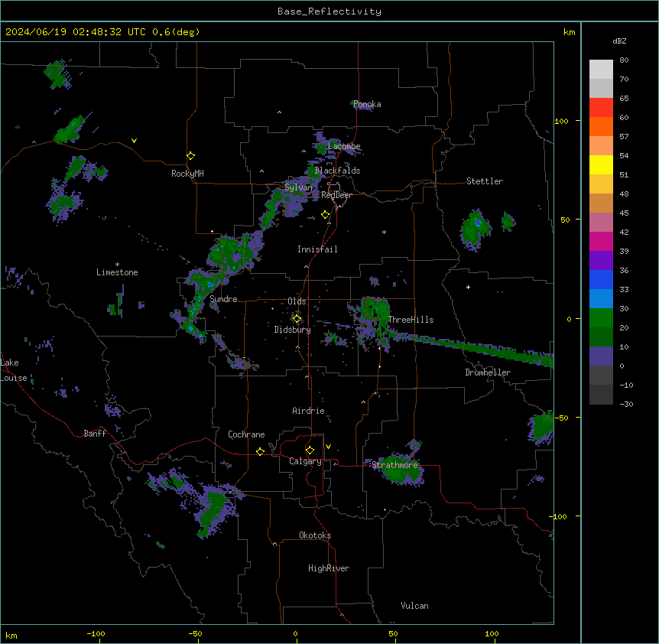Click the Didsbury town label

tap(293, 330)
